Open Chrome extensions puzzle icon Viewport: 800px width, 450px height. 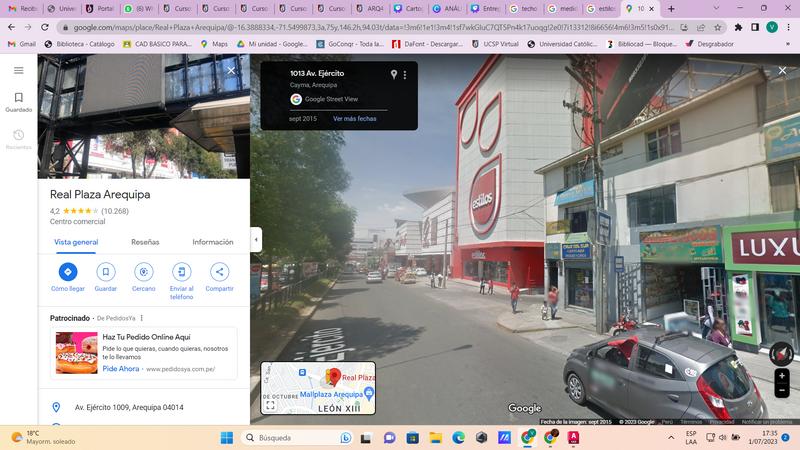point(738,27)
